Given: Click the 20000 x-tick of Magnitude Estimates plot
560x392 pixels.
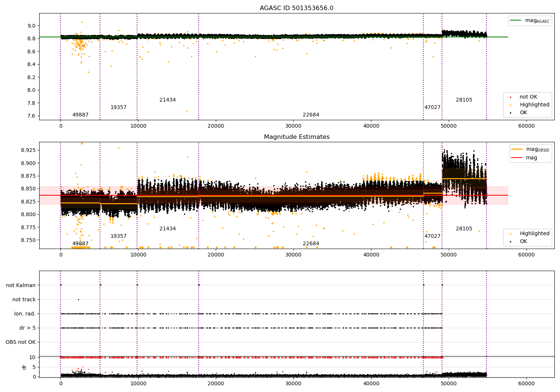Looking at the screenshot, I should [x=216, y=255].
